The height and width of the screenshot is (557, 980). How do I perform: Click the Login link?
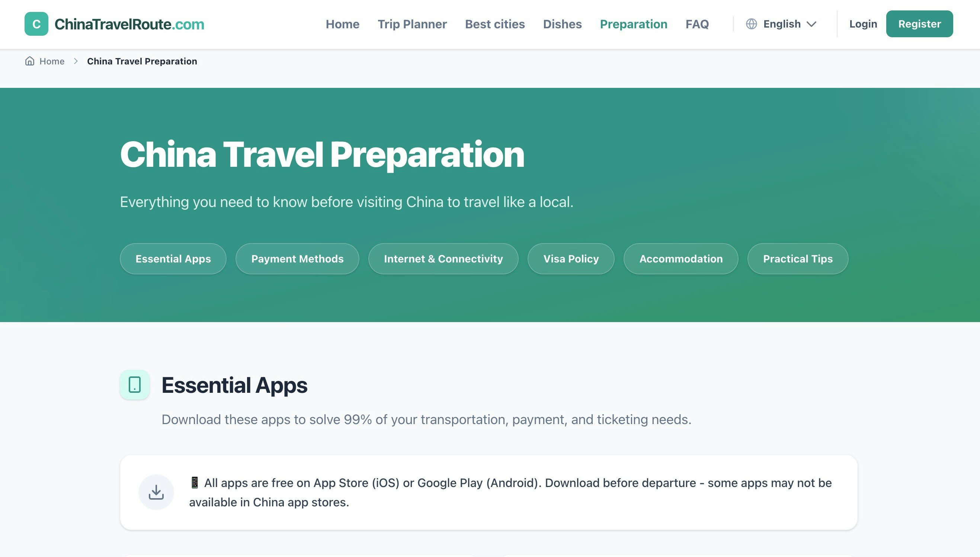[863, 24]
